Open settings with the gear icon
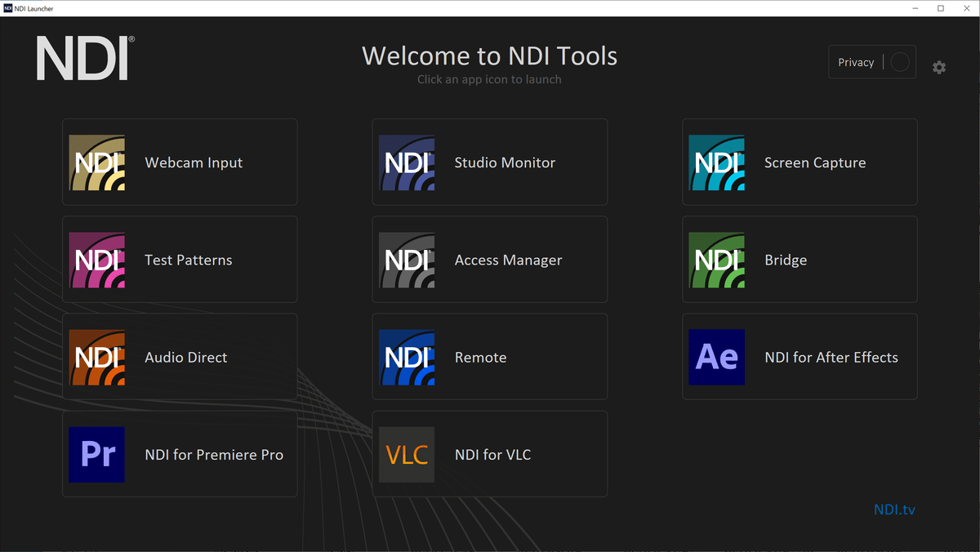This screenshot has height=552, width=980. [939, 68]
